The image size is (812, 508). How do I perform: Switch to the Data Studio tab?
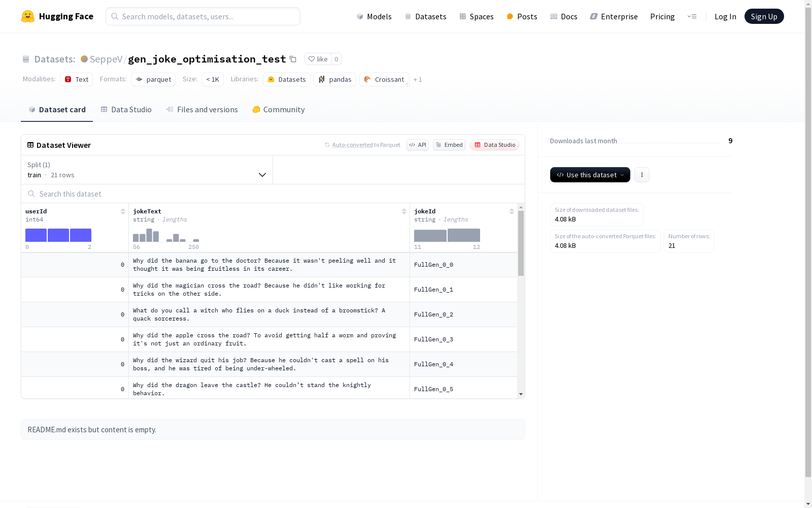click(x=126, y=109)
